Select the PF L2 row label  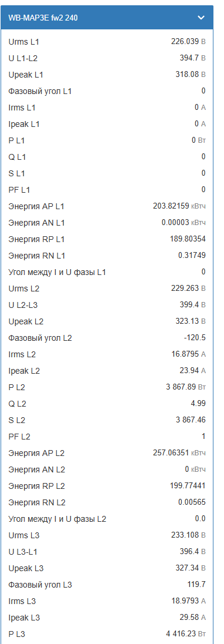[x=19, y=437]
